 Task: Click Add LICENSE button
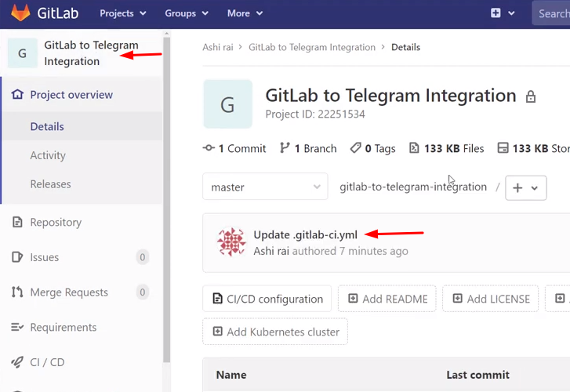click(490, 299)
